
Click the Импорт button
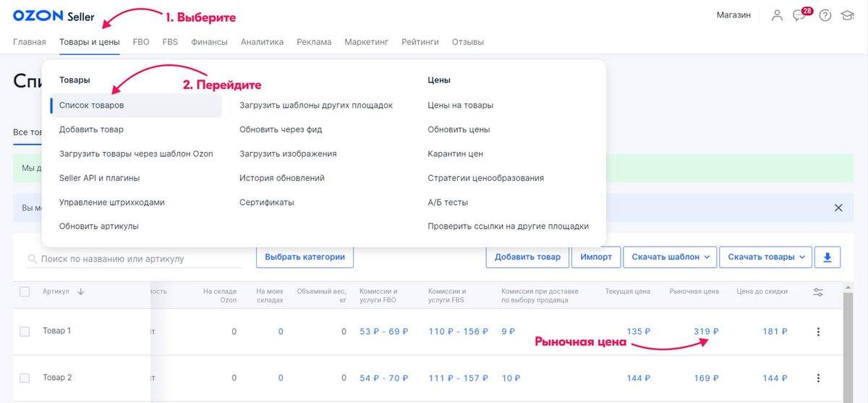tap(596, 257)
